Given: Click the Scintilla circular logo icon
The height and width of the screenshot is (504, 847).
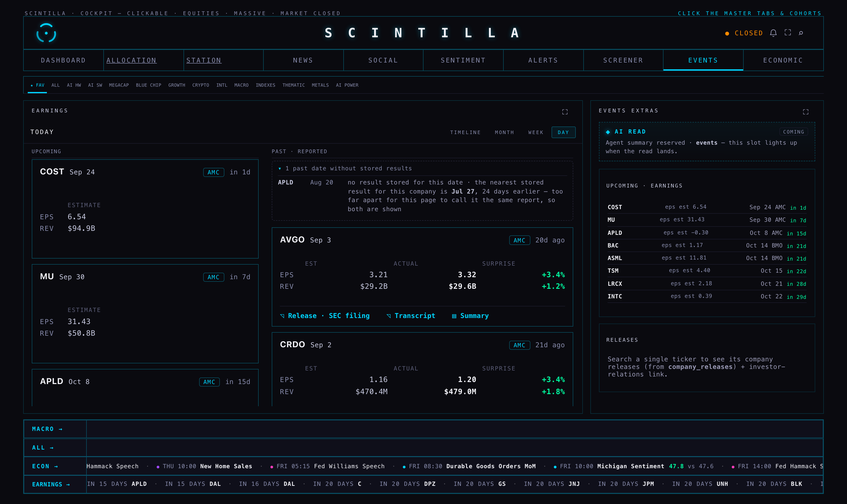Looking at the screenshot, I should (x=46, y=33).
